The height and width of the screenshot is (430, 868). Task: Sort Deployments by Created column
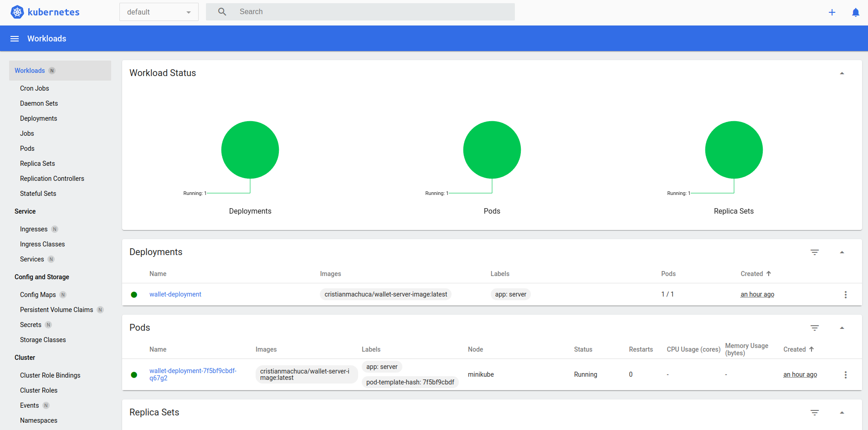[x=752, y=274]
